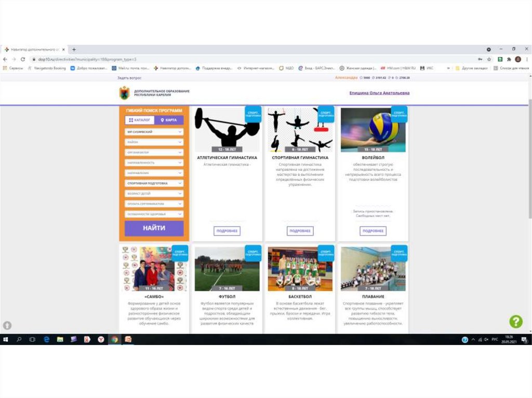Open the HM.com bookmark
The image size is (532, 398).
pos(398,68)
